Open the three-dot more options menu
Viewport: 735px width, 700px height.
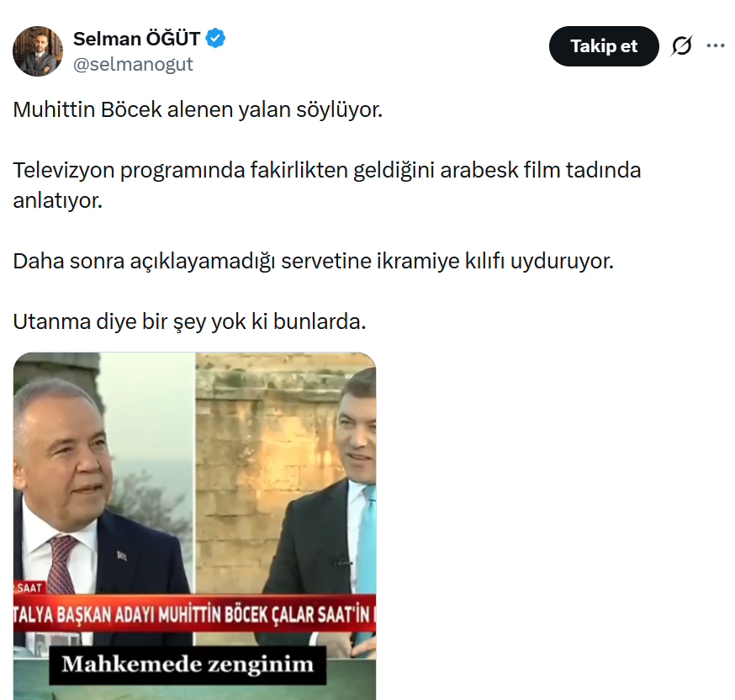pos(716,46)
